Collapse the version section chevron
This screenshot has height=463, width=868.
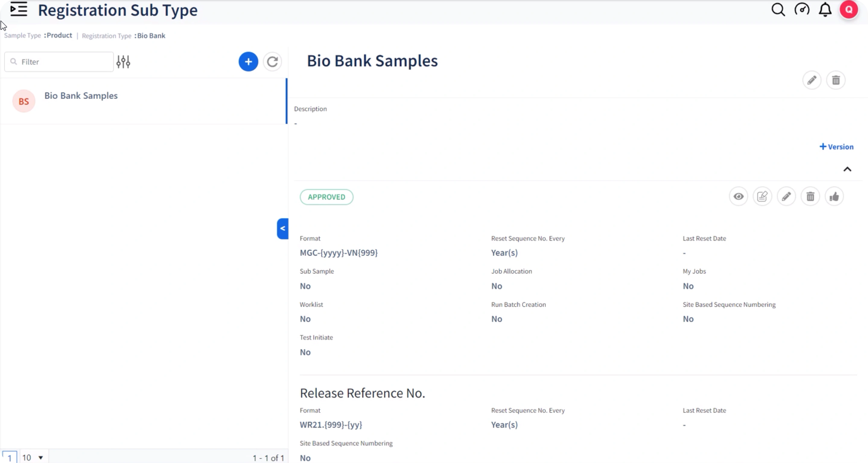click(847, 169)
